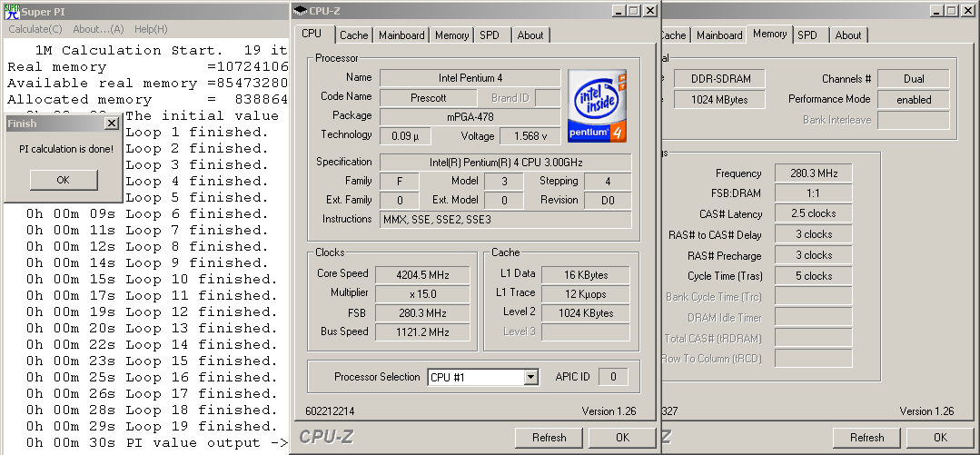The image size is (980, 455).
Task: Click the Code Name field Prescott
Action: click(428, 98)
